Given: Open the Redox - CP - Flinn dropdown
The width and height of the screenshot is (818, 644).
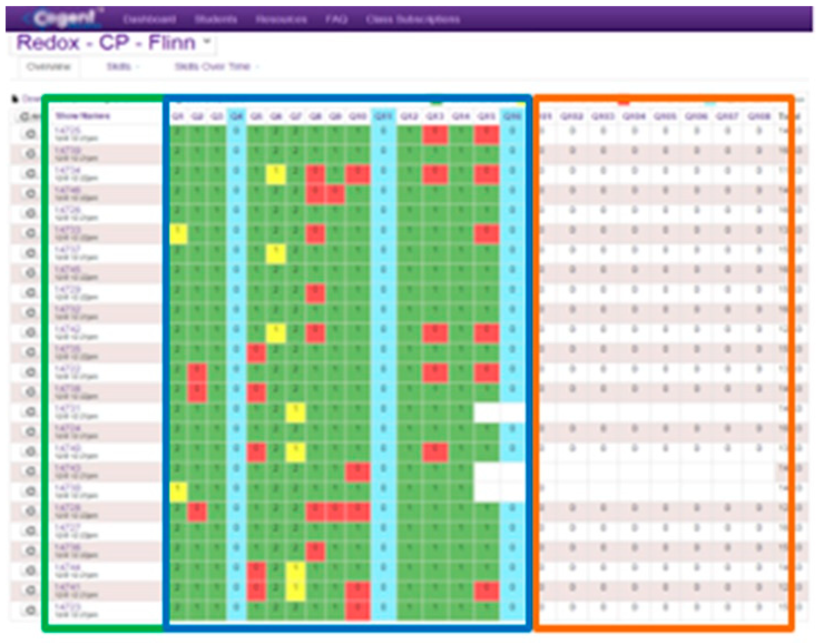Looking at the screenshot, I should (207, 41).
